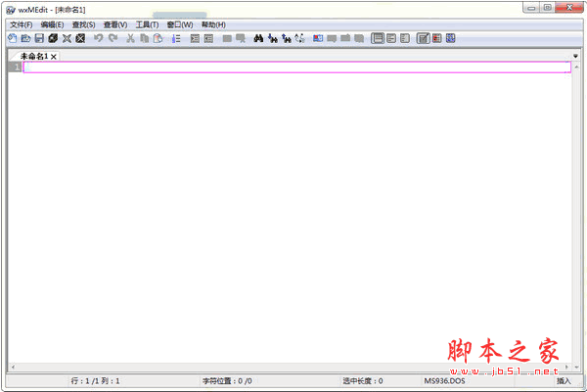Screen dimensions: 587x392
Task: Click the Redo arrow icon
Action: 113,38
